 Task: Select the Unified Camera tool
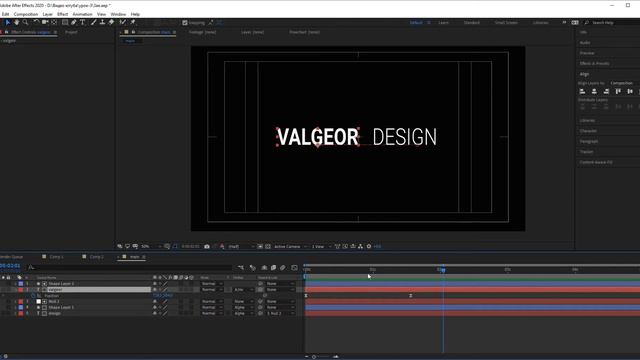(45, 22)
